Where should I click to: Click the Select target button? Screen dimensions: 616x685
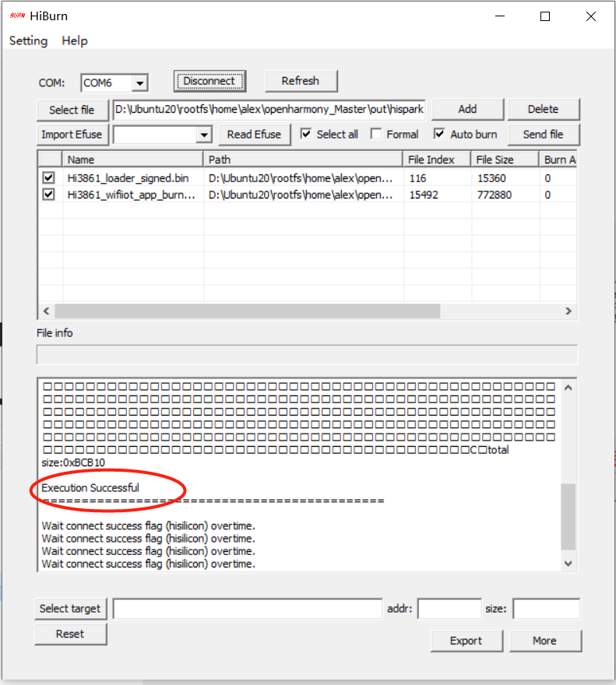pyautogui.click(x=70, y=609)
